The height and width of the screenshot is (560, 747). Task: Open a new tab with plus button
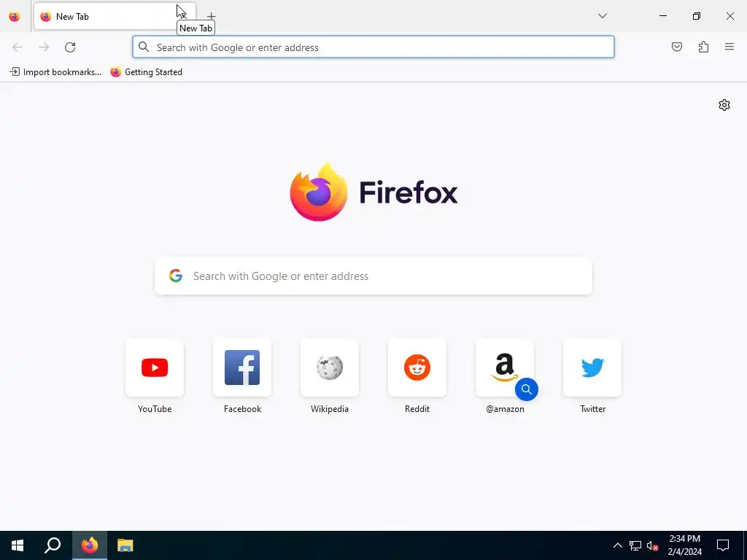click(x=211, y=16)
